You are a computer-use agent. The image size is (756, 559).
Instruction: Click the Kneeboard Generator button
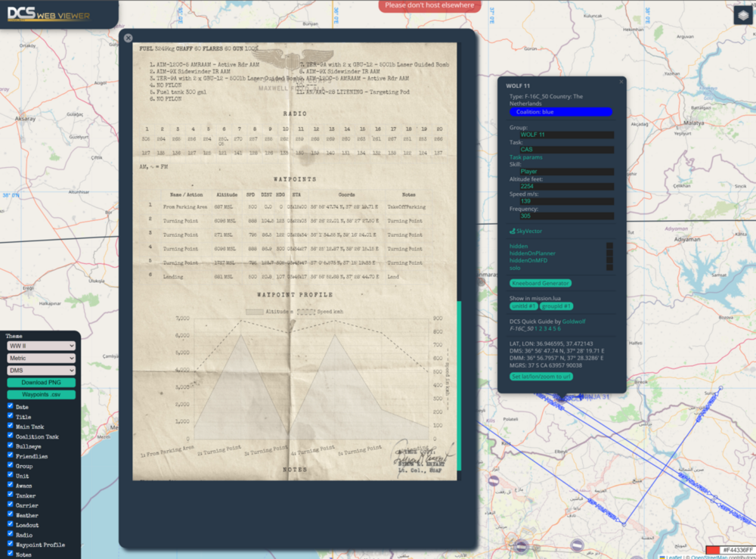[x=540, y=283]
